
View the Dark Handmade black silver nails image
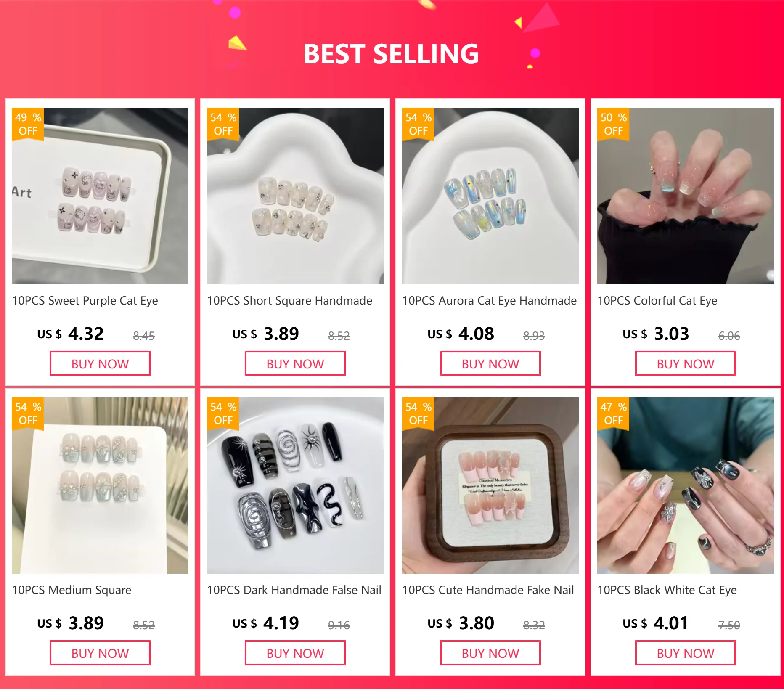(x=295, y=485)
